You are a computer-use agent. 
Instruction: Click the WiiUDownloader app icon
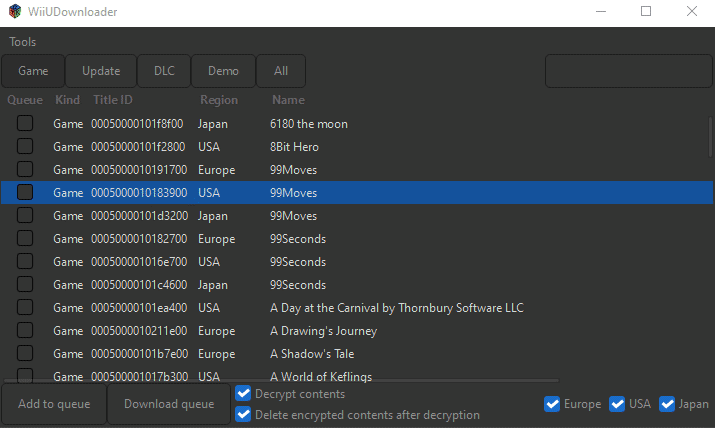point(15,11)
